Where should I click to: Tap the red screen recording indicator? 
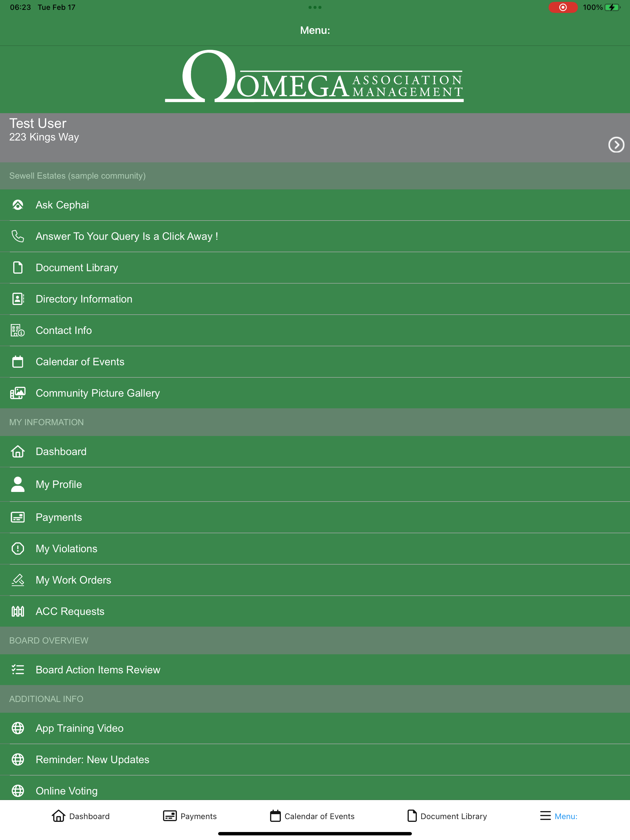tap(563, 7)
